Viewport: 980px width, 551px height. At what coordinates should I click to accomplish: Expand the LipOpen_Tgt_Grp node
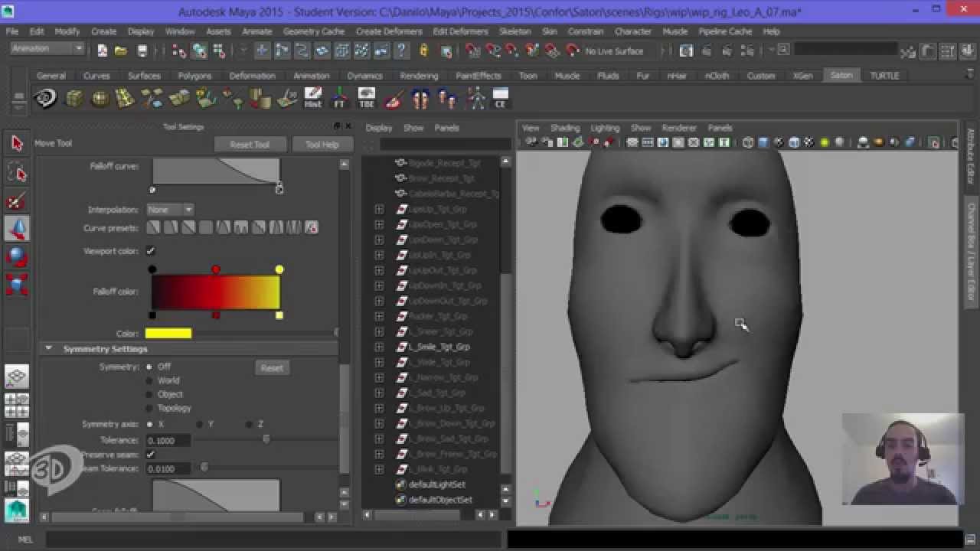[x=379, y=224]
